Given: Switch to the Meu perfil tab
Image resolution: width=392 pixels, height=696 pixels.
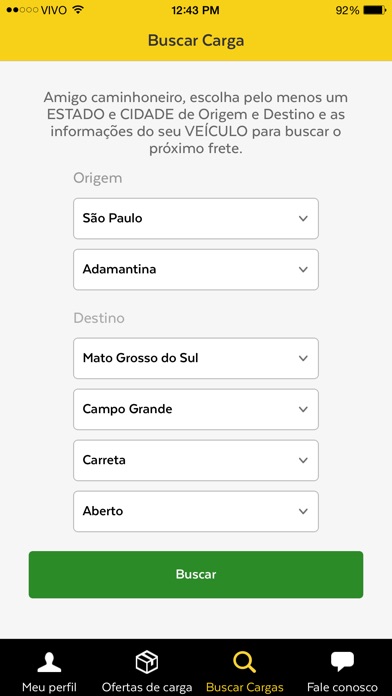Looking at the screenshot, I should pyautogui.click(x=49, y=668).
